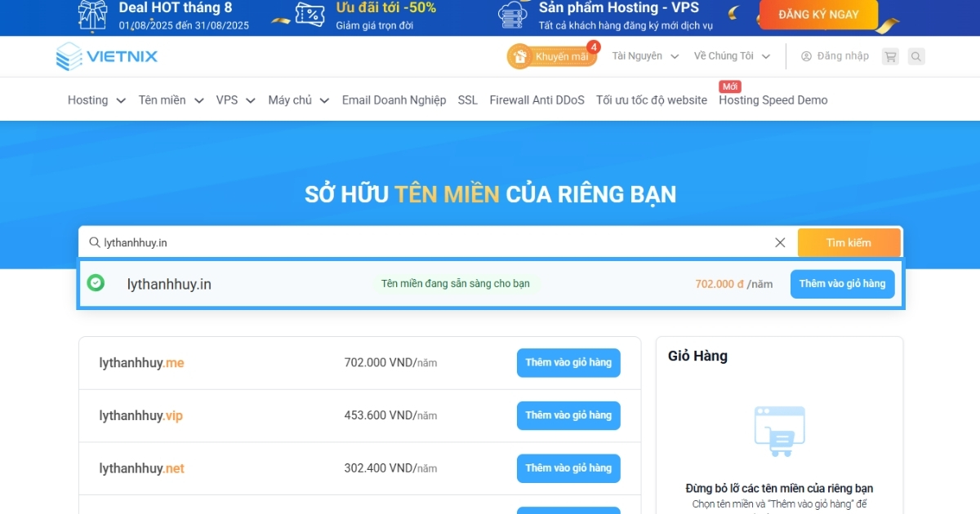Open the shopping cart icon
The image size is (980, 514).
(x=889, y=55)
